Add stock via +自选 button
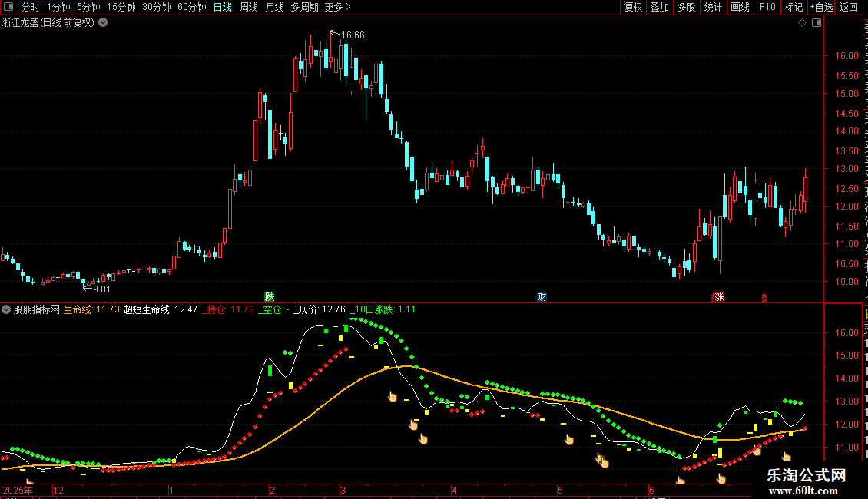868x499 pixels. click(x=821, y=7)
